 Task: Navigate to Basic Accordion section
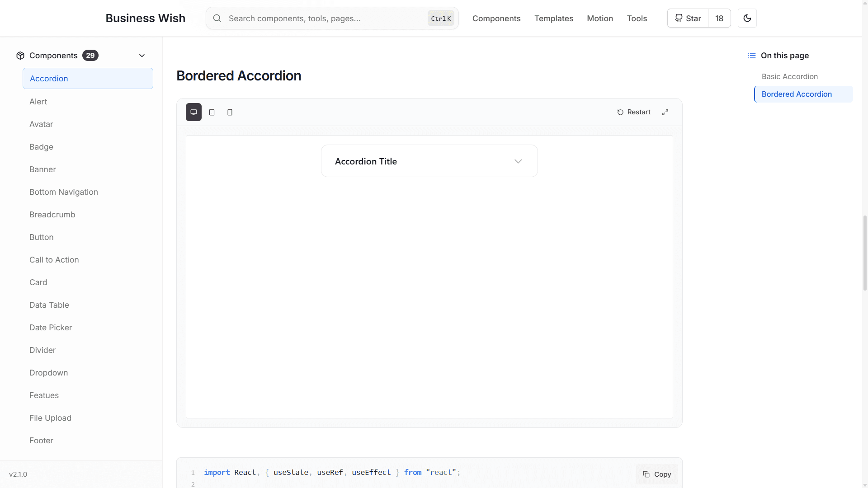[790, 76]
